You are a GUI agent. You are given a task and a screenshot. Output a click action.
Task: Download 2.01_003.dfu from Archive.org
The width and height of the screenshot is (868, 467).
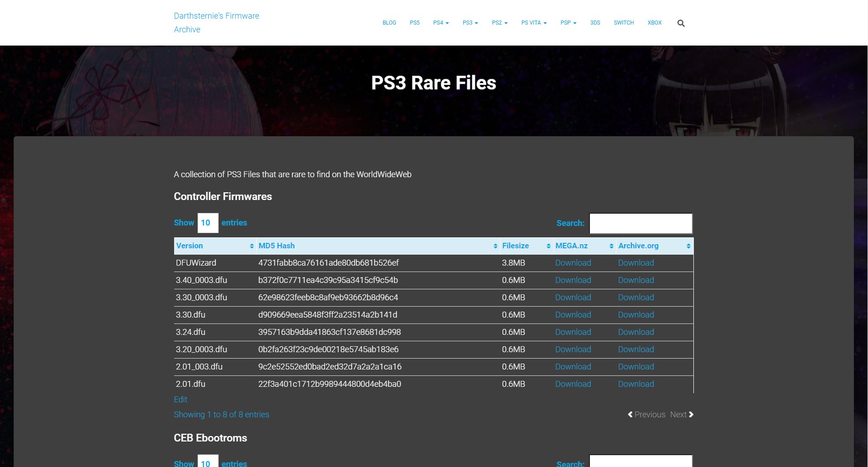[x=636, y=367]
